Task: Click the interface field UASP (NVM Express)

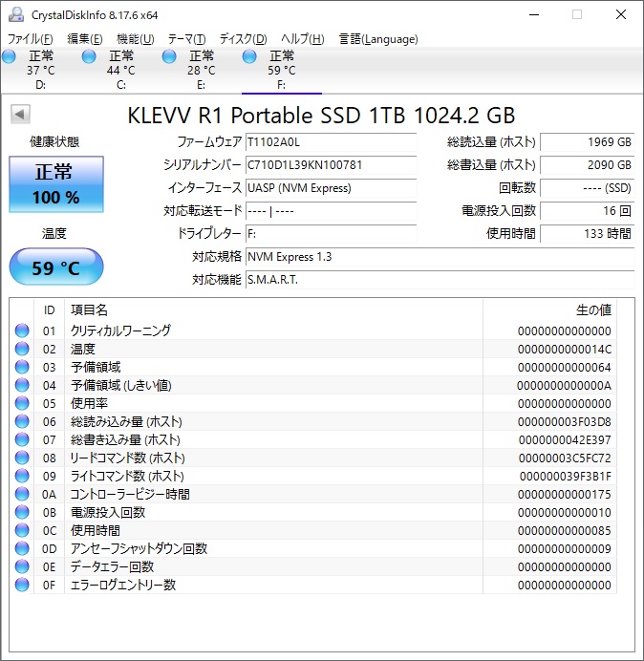Action: [x=331, y=188]
